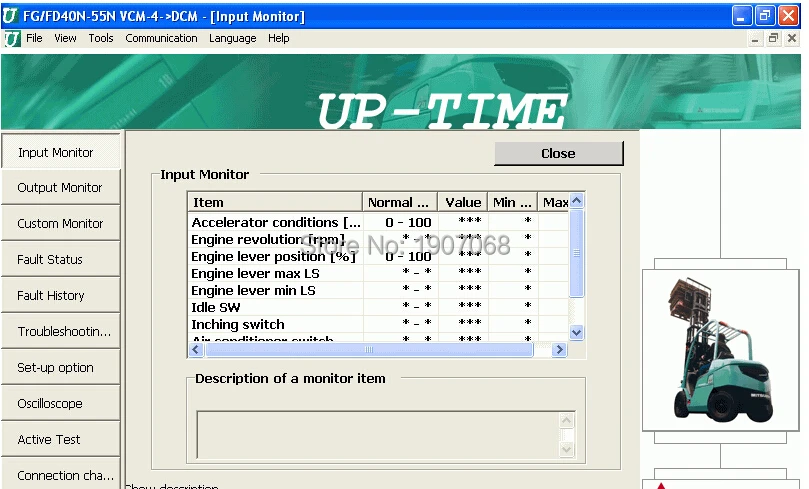Click the forklift picture

coord(721,350)
